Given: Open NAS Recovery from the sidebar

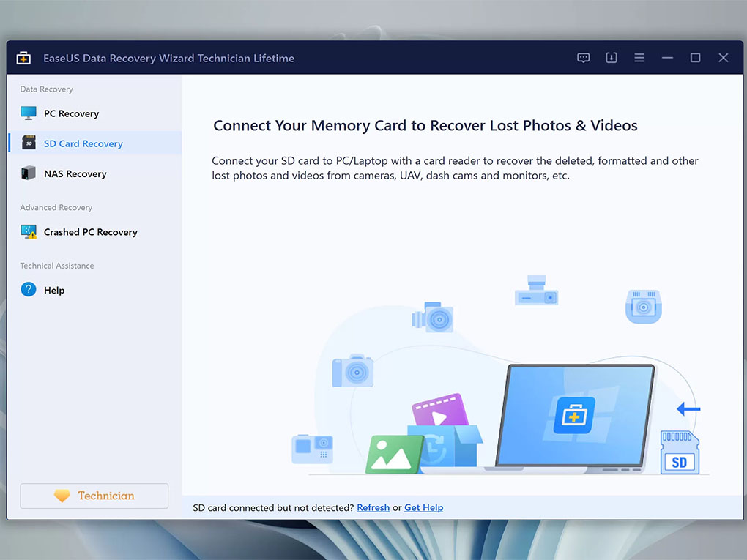Looking at the screenshot, I should 94,173.
